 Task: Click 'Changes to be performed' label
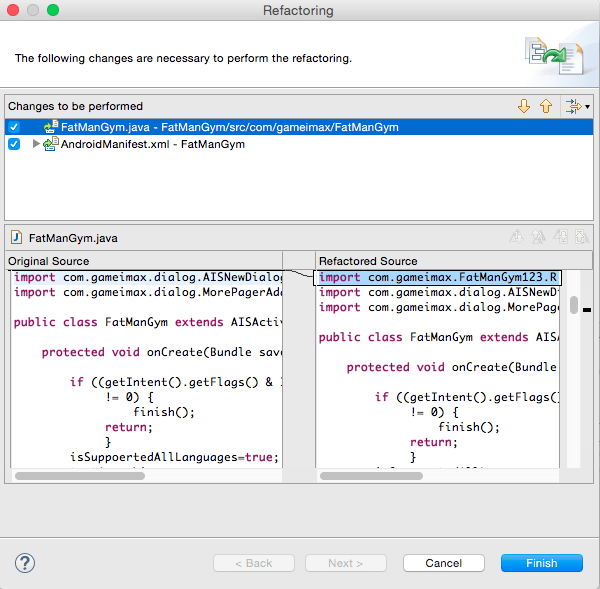(x=75, y=106)
